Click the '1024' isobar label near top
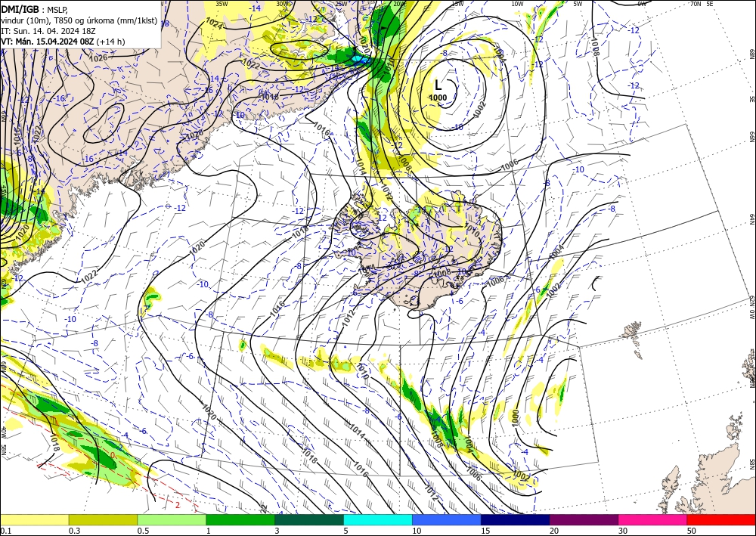756x536 pixels. coord(214,24)
